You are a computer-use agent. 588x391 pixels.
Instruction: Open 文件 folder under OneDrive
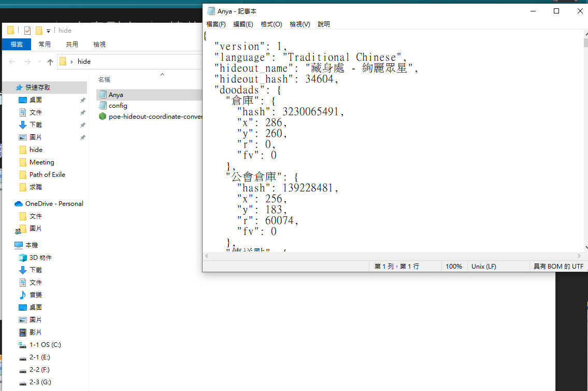coord(36,216)
